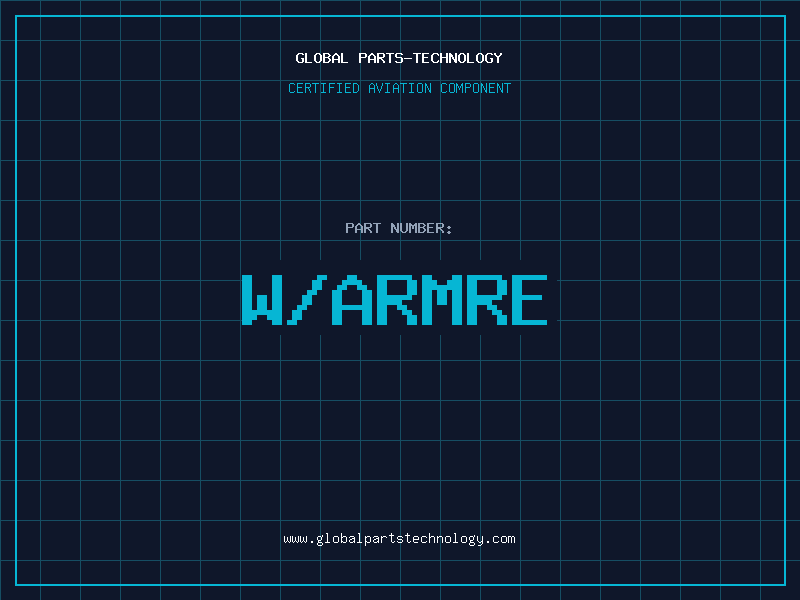This screenshot has height=600, width=800.
Task: Click the PART NUMBER: label
Action: 399,228
